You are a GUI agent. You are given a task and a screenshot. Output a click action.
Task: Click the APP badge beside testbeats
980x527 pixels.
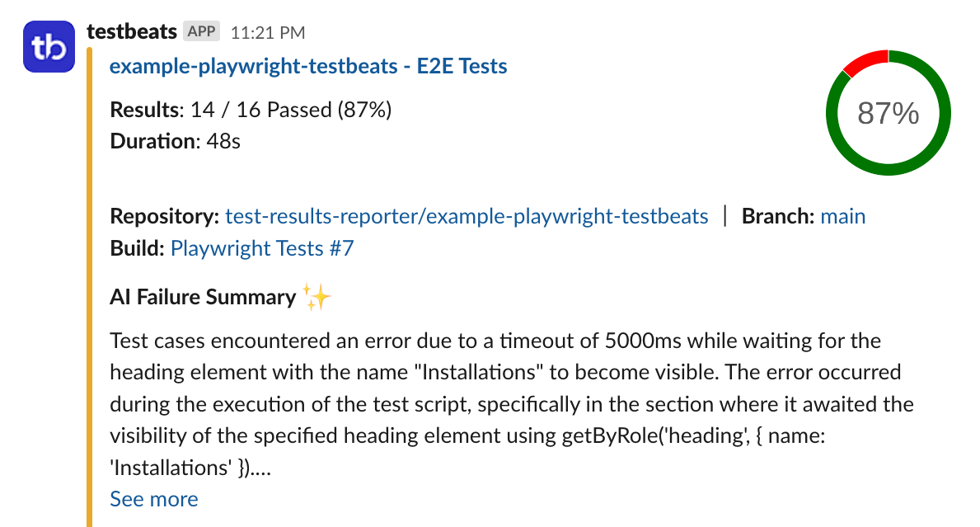[202, 31]
